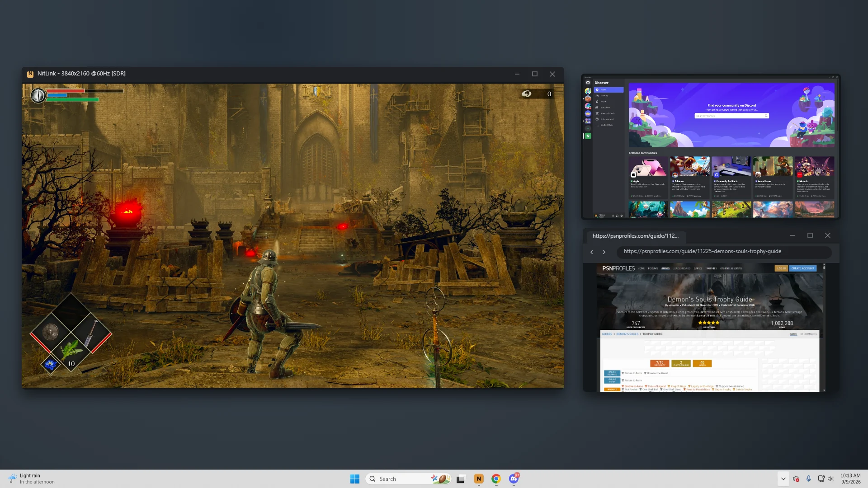Select the psnprofiles.com browser tab
This screenshot has width=868, height=488.
pyautogui.click(x=635, y=236)
